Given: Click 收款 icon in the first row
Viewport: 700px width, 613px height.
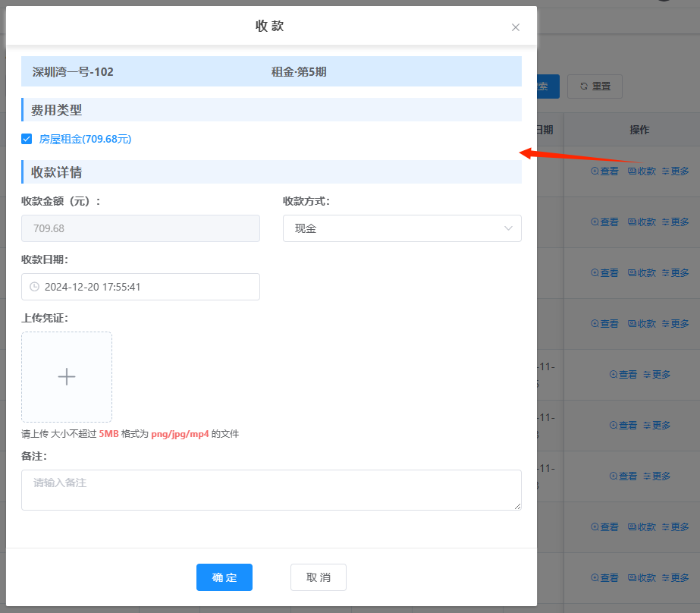Looking at the screenshot, I should click(x=642, y=171).
